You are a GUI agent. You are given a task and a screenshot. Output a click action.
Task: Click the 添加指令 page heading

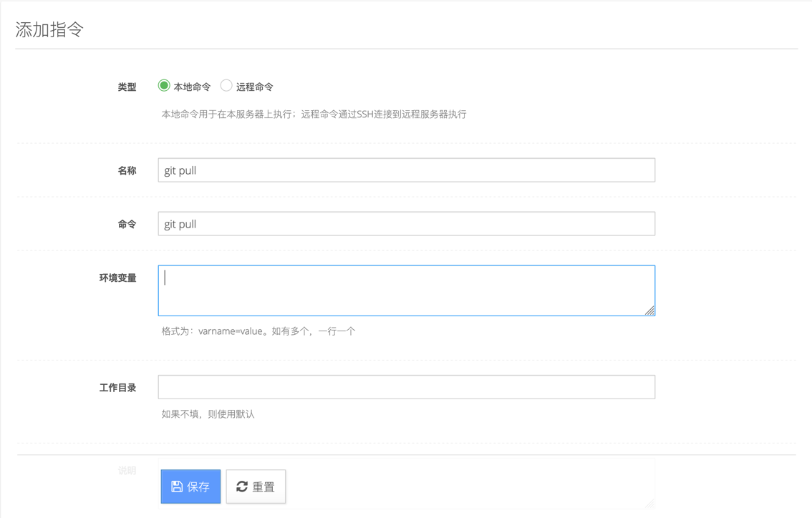coord(48,29)
